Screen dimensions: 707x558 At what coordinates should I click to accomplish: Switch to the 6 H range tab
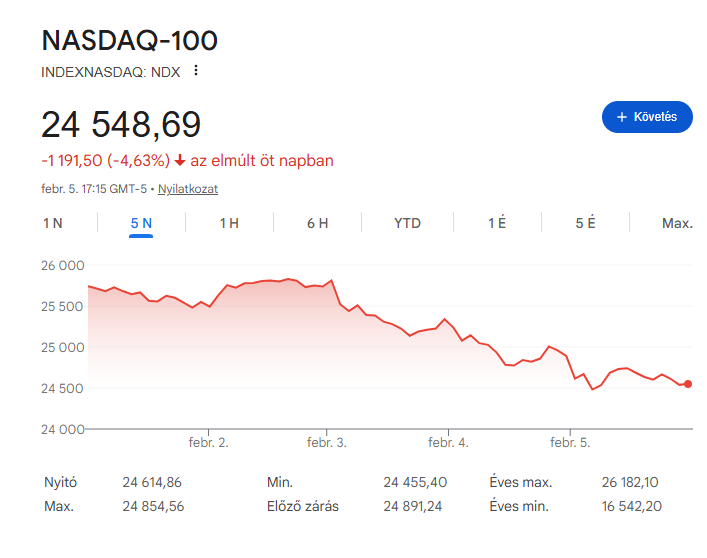tap(317, 223)
